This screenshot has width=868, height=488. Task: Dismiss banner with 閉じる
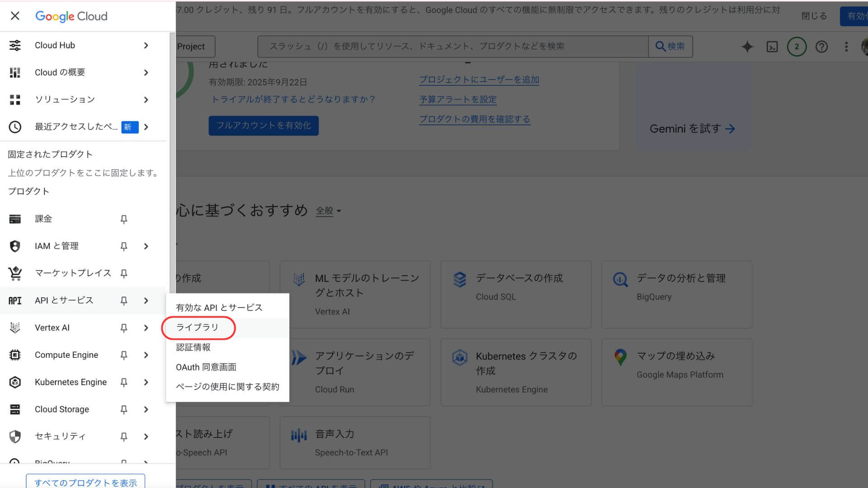814,16
